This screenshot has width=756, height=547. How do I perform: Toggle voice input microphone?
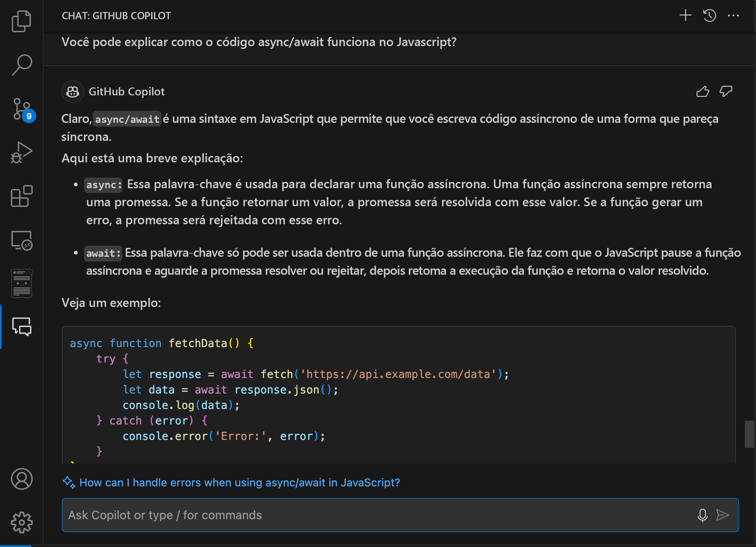point(702,515)
